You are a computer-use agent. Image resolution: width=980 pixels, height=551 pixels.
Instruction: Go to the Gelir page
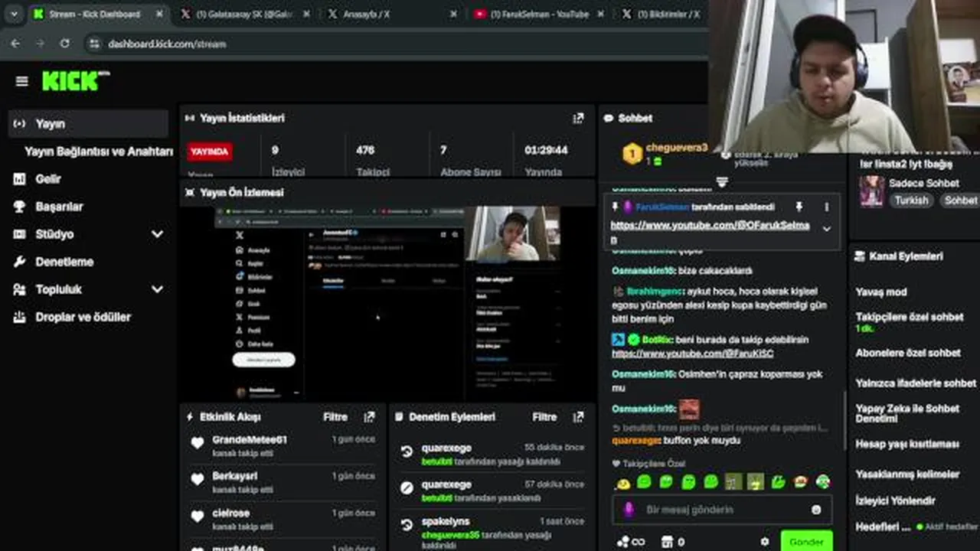coord(47,178)
